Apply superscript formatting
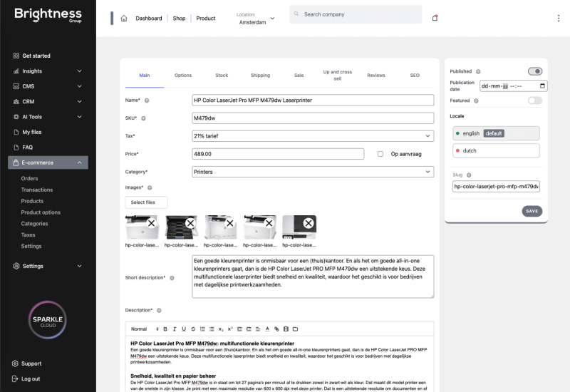The width and height of the screenshot is (570, 392). pyautogui.click(x=230, y=329)
